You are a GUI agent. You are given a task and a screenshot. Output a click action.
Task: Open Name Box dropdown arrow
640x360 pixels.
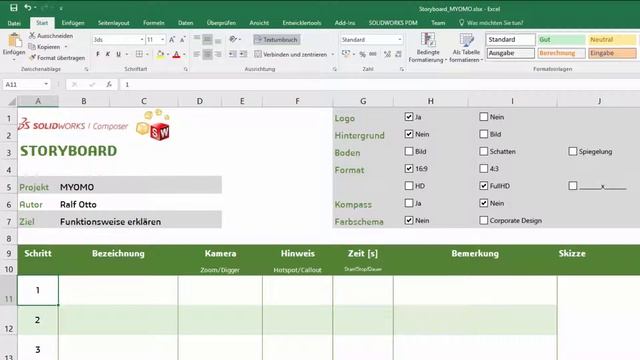[46, 84]
